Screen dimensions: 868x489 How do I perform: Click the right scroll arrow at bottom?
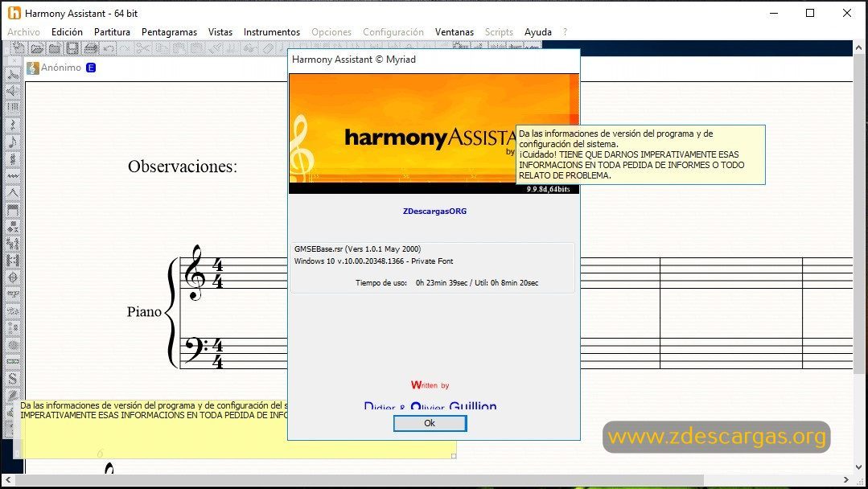tap(845, 479)
